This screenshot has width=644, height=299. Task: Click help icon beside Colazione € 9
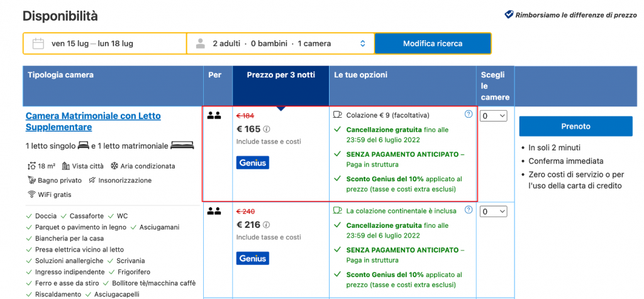[x=468, y=115]
